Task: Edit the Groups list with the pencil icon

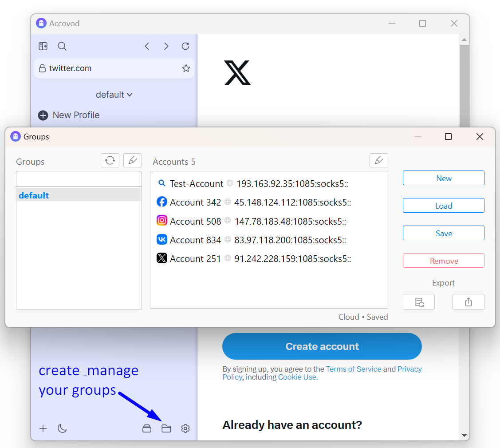Action: (x=132, y=160)
